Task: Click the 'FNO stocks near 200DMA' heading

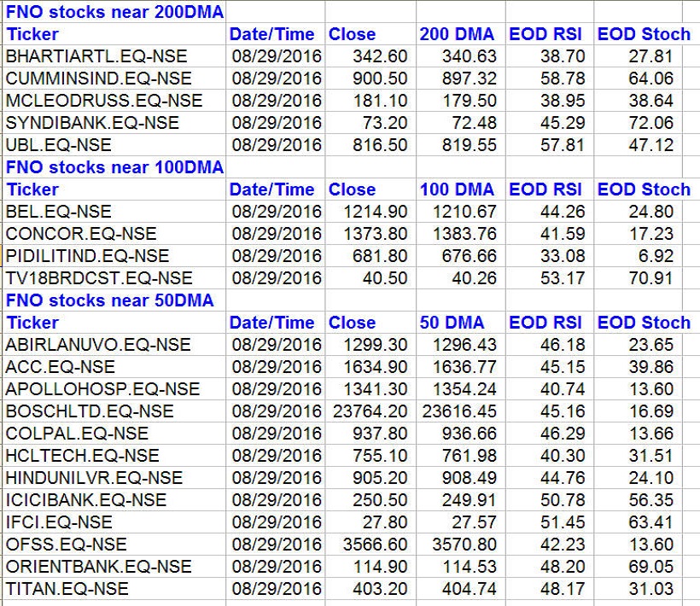Action: (114, 12)
